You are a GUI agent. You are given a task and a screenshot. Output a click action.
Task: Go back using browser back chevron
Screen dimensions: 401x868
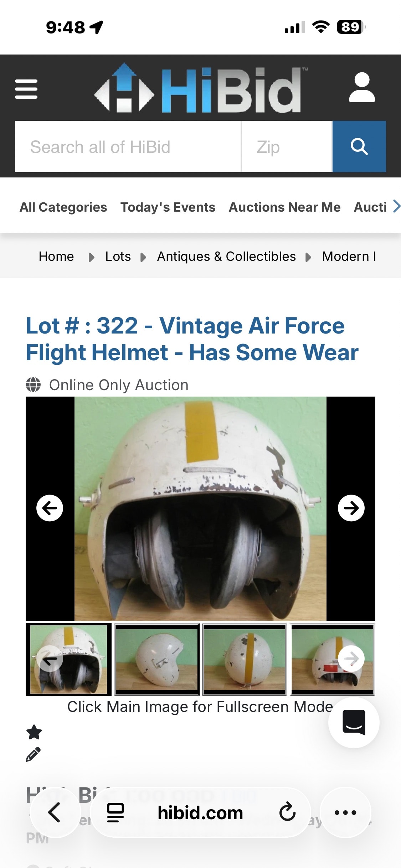tap(55, 812)
